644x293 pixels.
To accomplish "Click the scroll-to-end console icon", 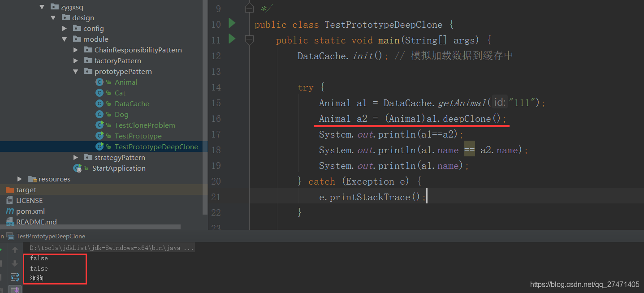I will (15, 289).
